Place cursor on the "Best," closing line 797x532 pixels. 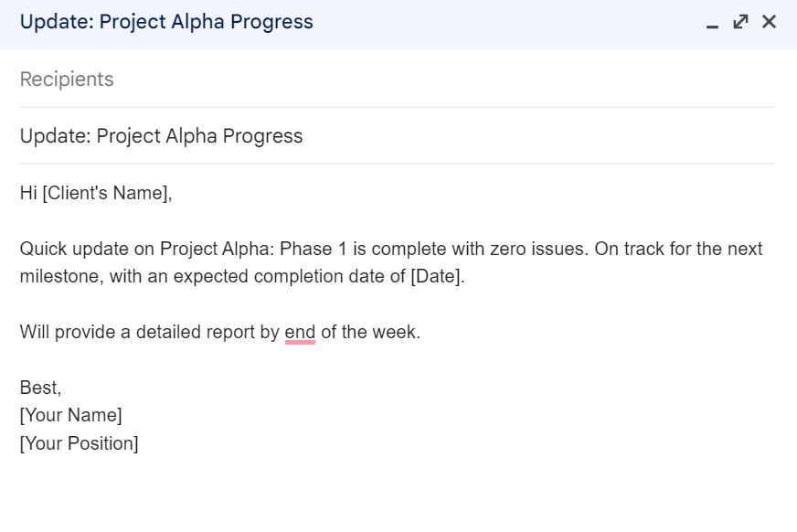tap(40, 388)
